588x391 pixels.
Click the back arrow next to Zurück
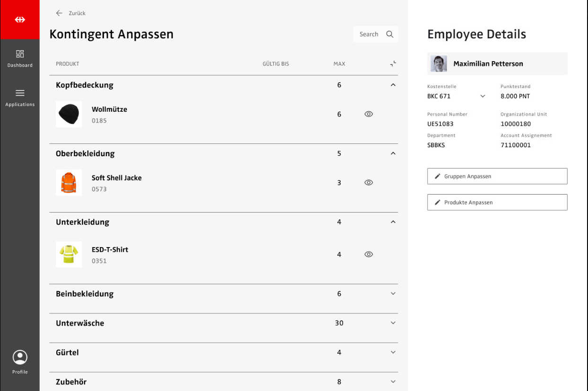59,13
